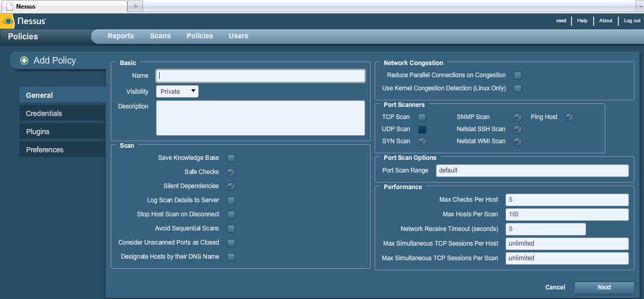644x299 pixels.
Task: Click the Nessus eyeball logo
Action: pos(7,21)
